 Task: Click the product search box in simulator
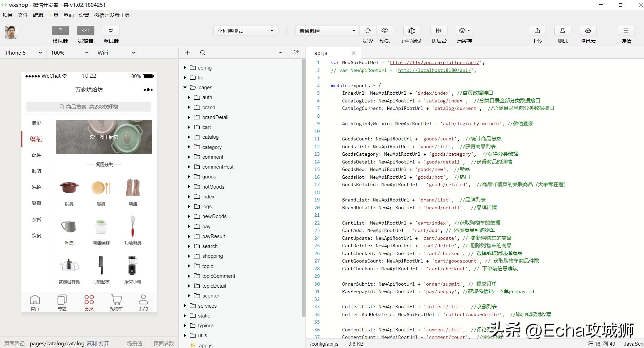(x=89, y=107)
